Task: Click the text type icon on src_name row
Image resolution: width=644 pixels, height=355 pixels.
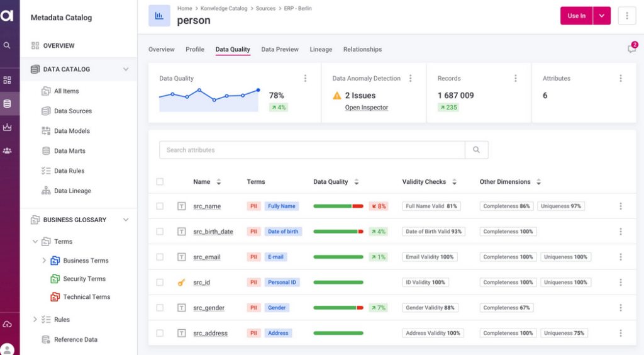Action: click(181, 206)
